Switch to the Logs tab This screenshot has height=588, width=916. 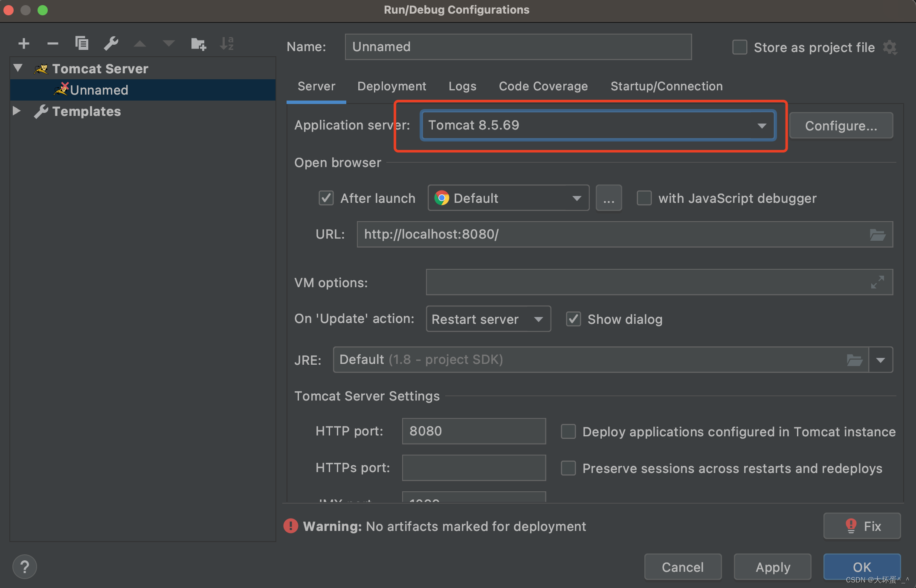pos(462,86)
